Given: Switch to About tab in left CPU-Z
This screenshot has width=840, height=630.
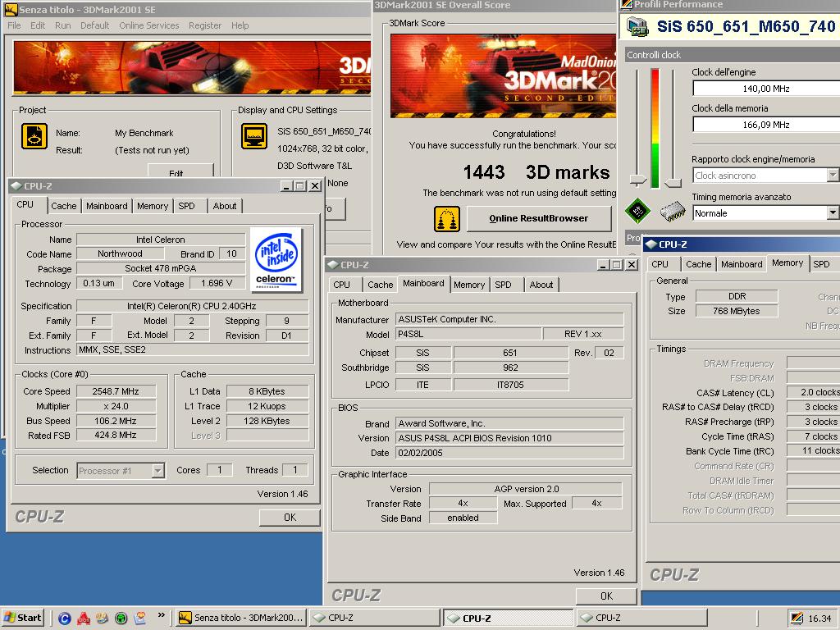Looking at the screenshot, I should click(225, 206).
